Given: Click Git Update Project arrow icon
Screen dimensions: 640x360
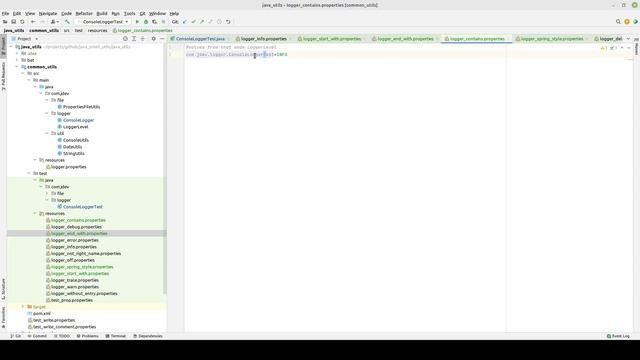Looking at the screenshot, I should coord(185,22).
